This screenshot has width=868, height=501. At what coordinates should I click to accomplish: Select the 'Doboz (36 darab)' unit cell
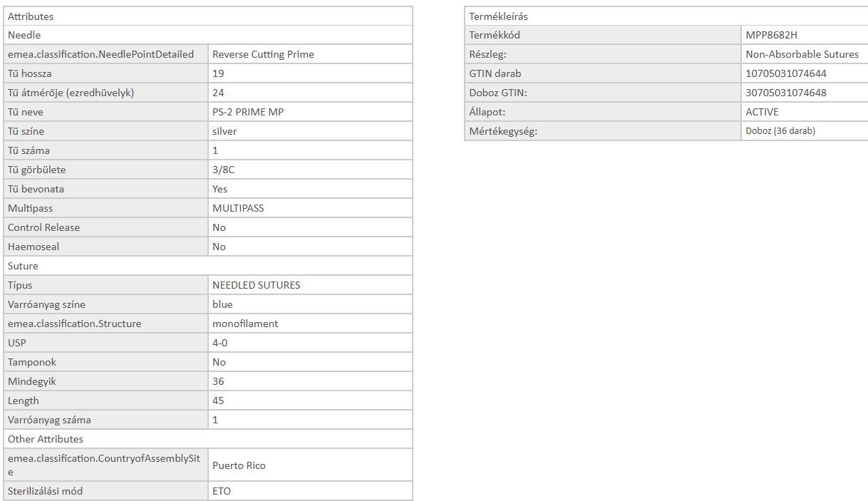click(780, 131)
